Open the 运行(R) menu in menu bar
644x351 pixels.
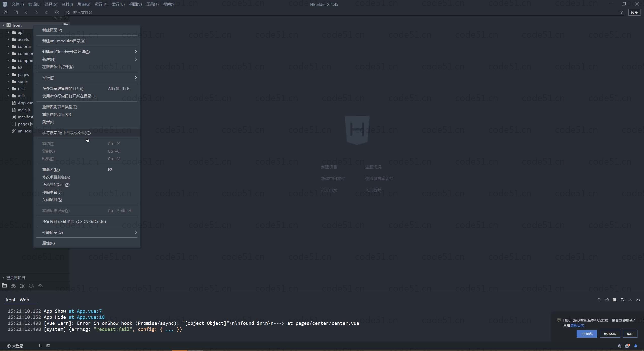pos(101,4)
